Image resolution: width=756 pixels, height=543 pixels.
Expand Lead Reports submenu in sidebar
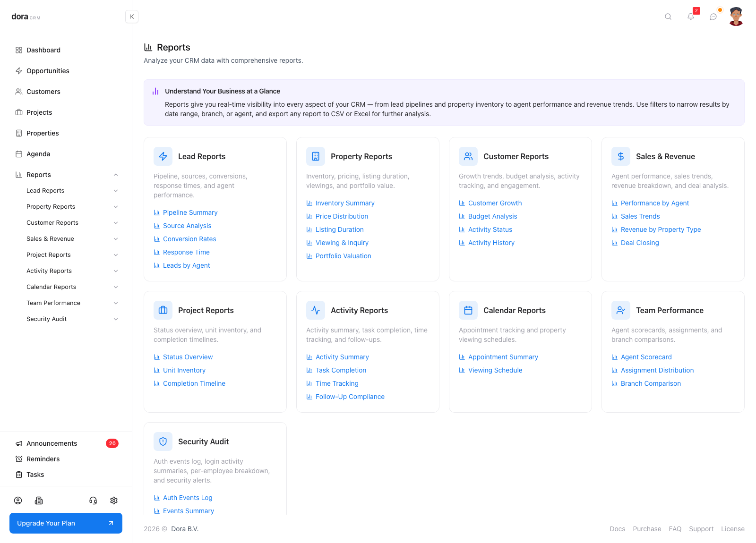point(116,191)
